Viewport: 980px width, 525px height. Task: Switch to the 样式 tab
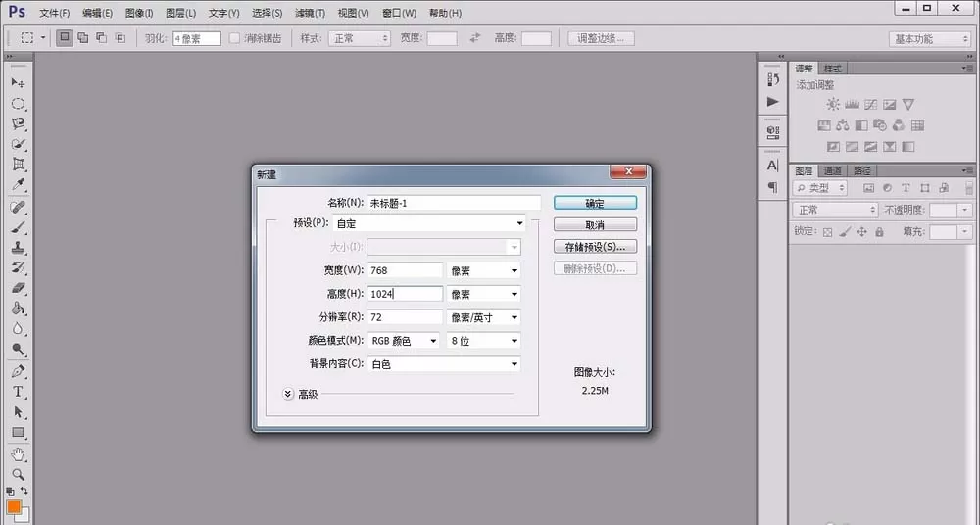pos(832,69)
